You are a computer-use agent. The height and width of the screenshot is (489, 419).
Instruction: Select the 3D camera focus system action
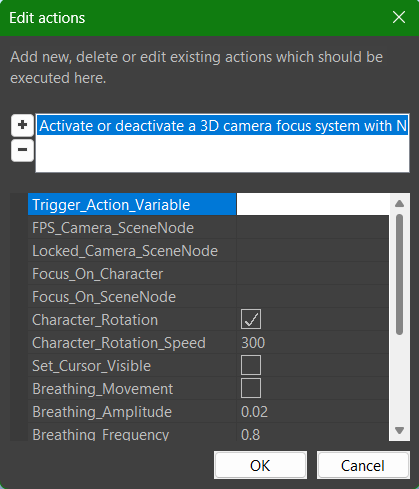223,126
